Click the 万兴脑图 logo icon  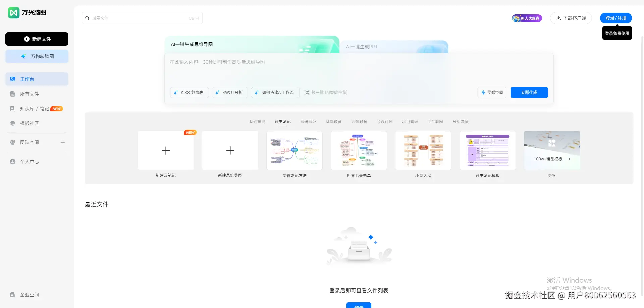click(14, 13)
